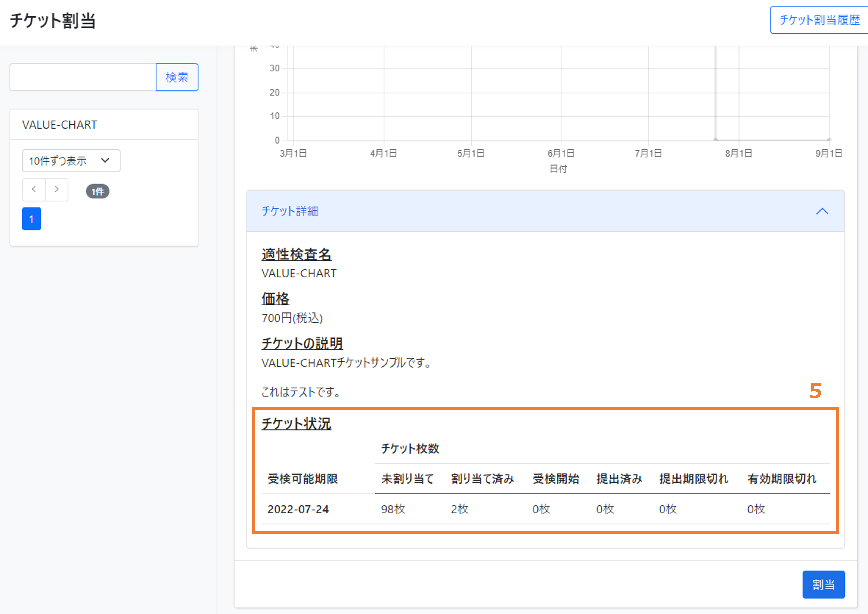Click the previous page arrow icon

(x=34, y=189)
